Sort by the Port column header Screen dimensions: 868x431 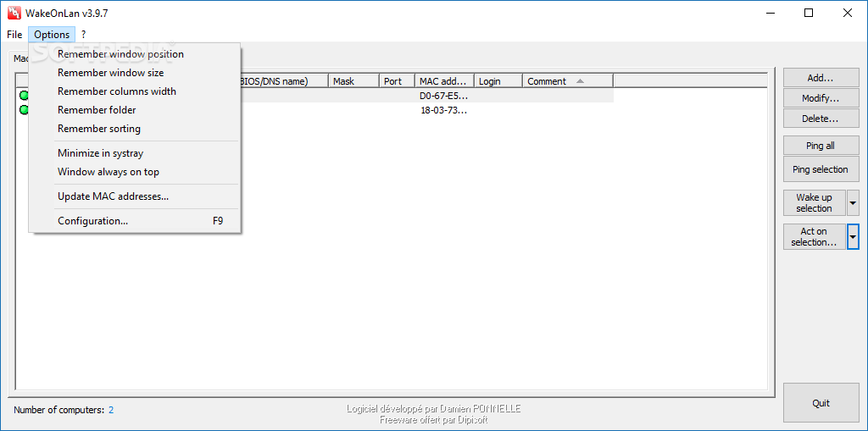397,81
